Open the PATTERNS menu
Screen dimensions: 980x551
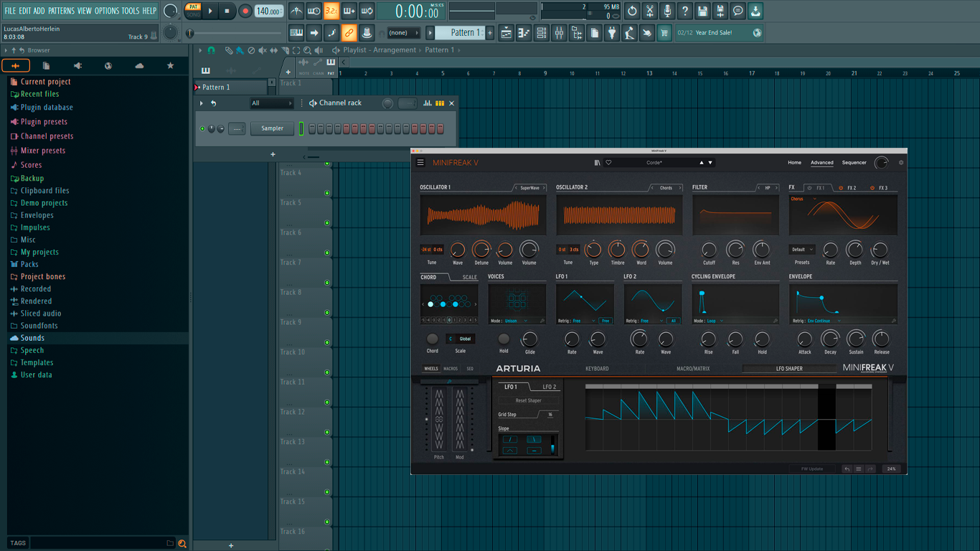point(61,11)
